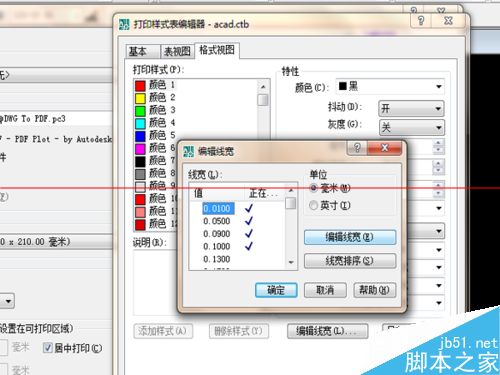Select lineweight value 0.1300
The image size is (500, 375).
[x=217, y=259]
